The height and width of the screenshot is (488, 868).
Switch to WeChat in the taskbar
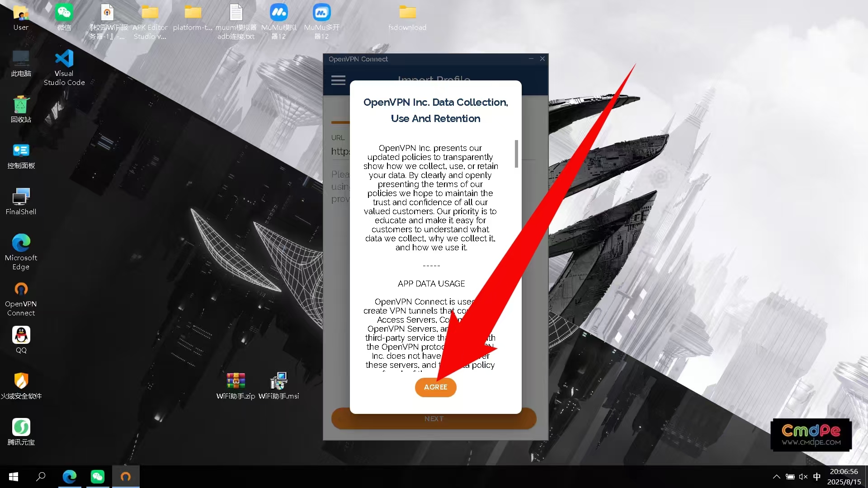tap(98, 477)
